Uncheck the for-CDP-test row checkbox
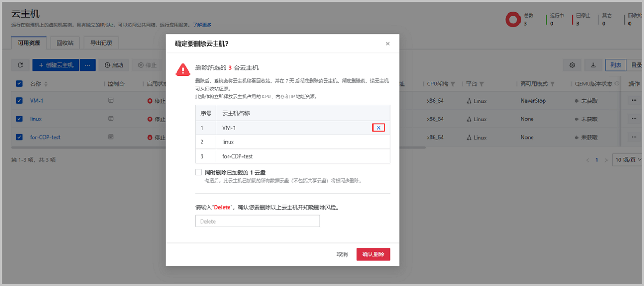The image size is (644, 286). [x=19, y=137]
